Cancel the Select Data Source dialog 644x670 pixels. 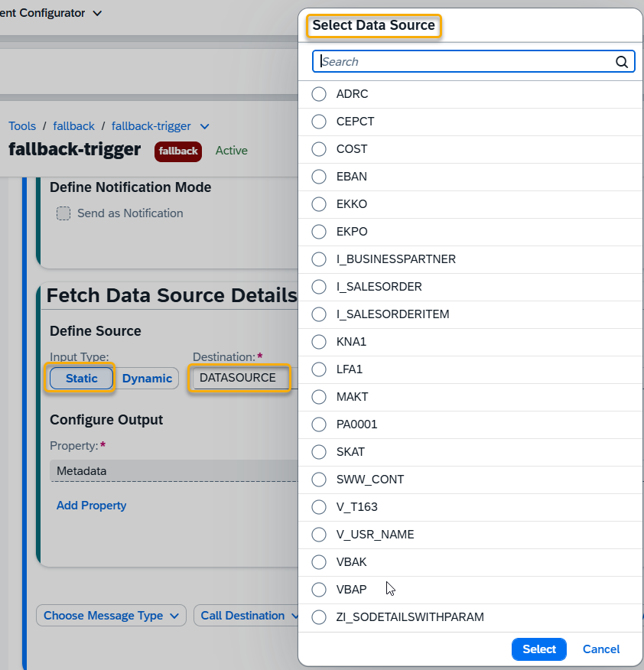601,649
